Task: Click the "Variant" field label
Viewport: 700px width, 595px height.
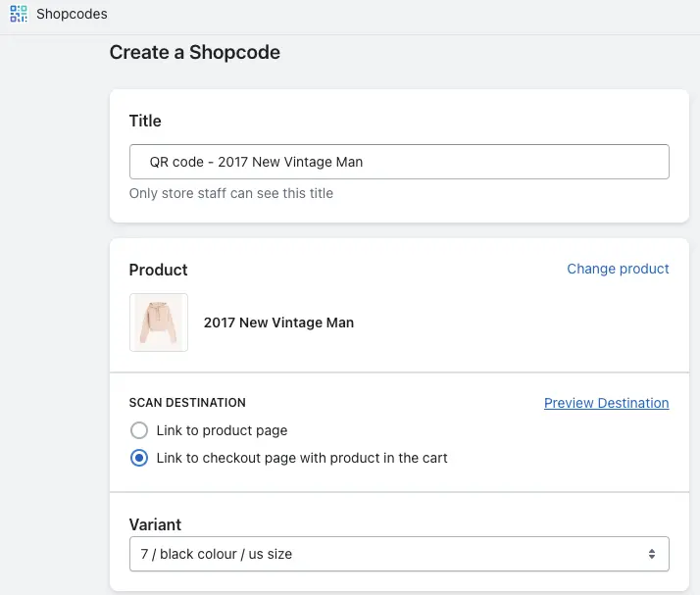Action: 155,524
